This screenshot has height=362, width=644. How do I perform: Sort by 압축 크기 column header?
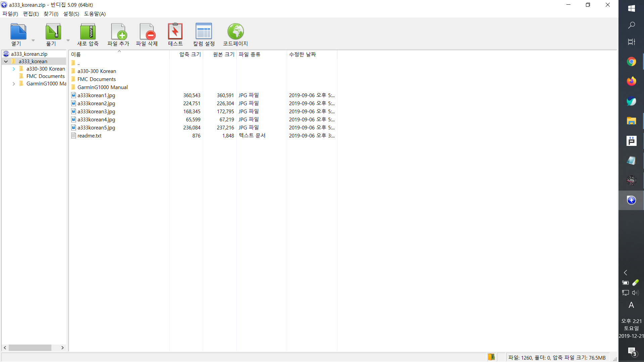coord(186,54)
